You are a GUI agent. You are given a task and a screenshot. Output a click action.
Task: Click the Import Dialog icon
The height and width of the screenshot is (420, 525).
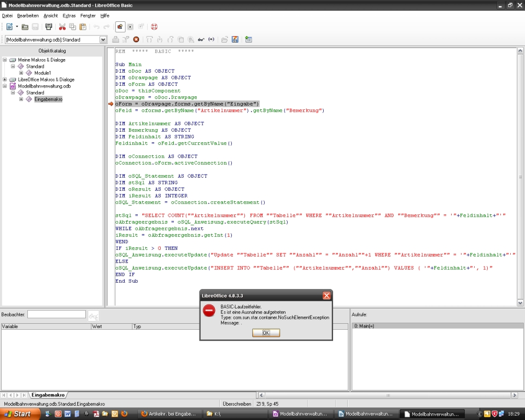248,39
